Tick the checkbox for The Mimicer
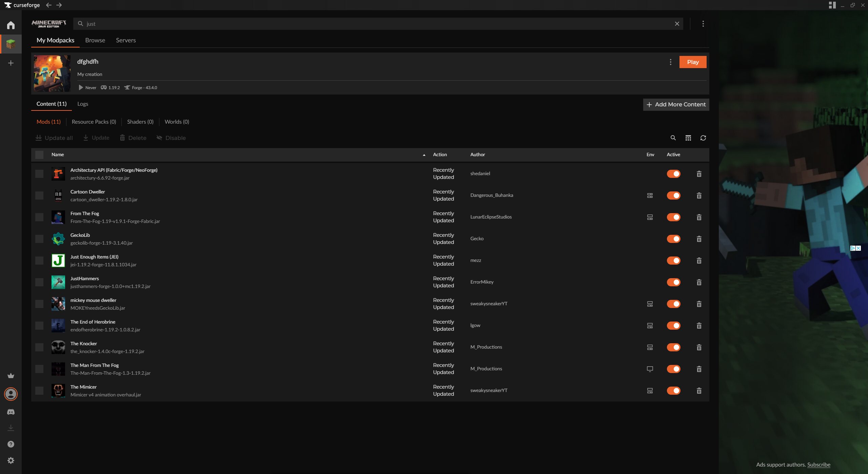 pos(39,391)
